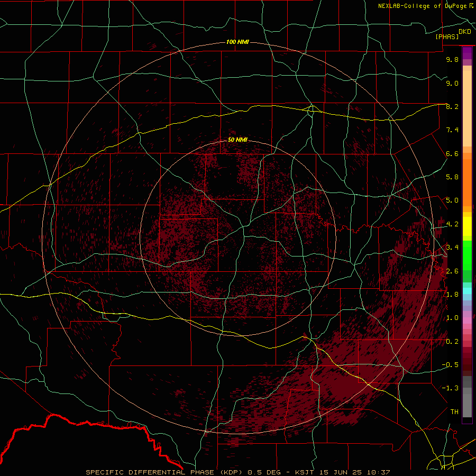Click the 5.0 scale value
Screen dimensions: 476x476
click(452, 200)
